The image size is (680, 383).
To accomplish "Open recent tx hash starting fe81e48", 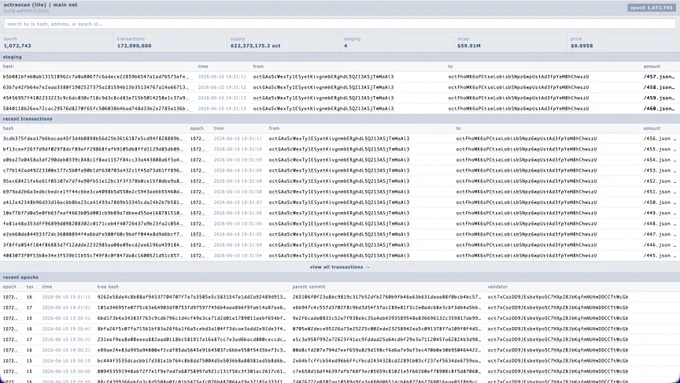I will 93,224.
